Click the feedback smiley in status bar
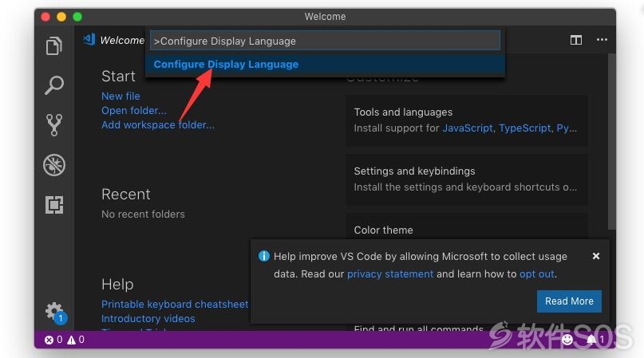 click(567, 340)
